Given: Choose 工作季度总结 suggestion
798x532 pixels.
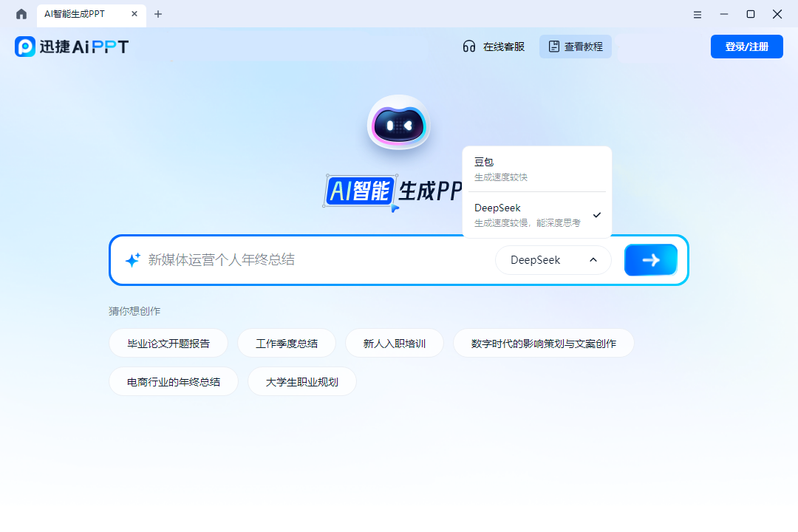Looking at the screenshot, I should (287, 344).
